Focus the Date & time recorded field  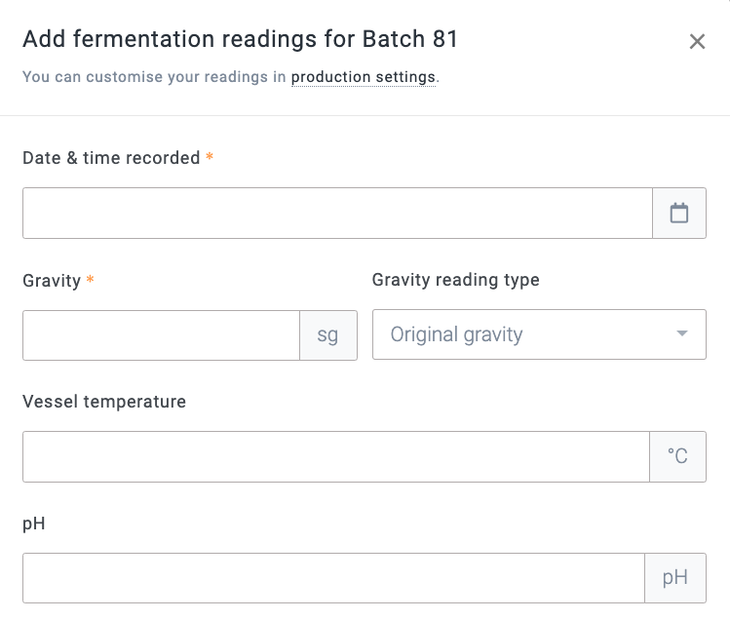click(x=337, y=213)
